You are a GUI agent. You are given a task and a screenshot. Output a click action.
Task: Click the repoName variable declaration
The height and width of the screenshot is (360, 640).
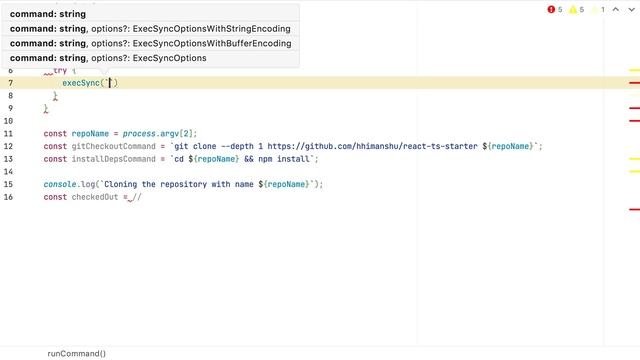90,133
